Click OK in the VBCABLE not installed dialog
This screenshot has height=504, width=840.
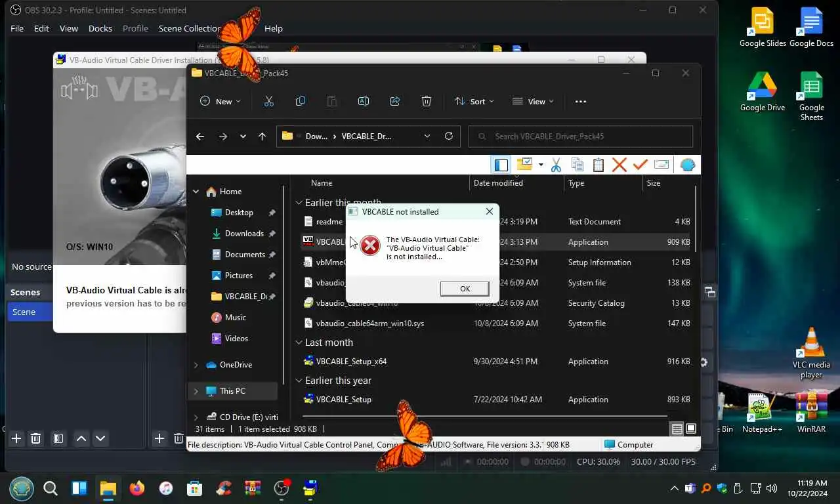465,289
